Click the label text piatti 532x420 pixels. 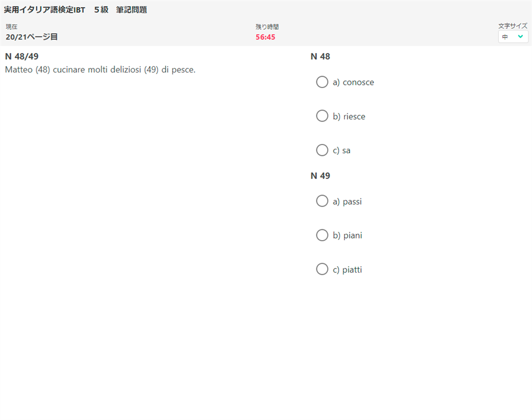click(x=352, y=269)
